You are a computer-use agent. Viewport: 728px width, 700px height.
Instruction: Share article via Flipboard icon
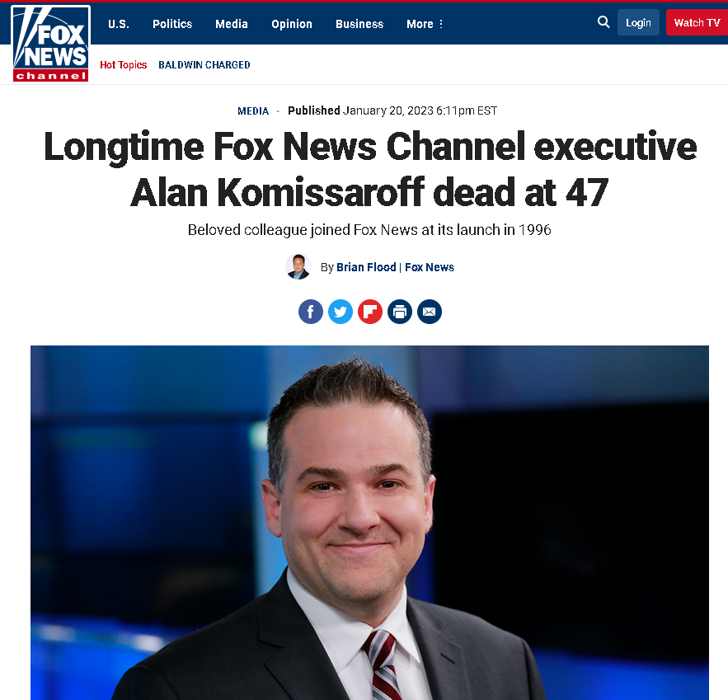[370, 312]
